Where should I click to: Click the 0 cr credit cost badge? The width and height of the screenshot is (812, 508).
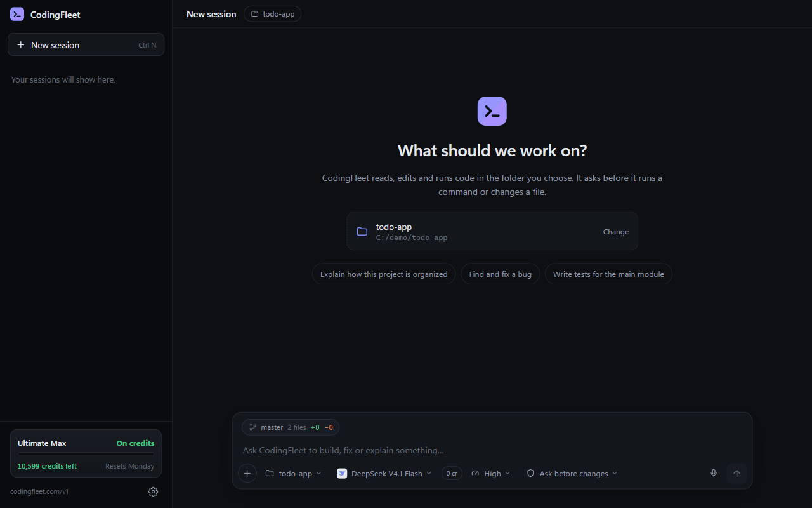click(452, 473)
